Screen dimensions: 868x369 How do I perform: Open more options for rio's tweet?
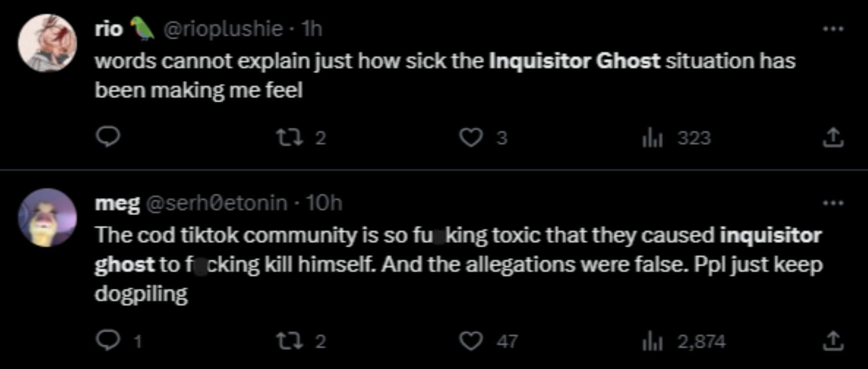(833, 29)
